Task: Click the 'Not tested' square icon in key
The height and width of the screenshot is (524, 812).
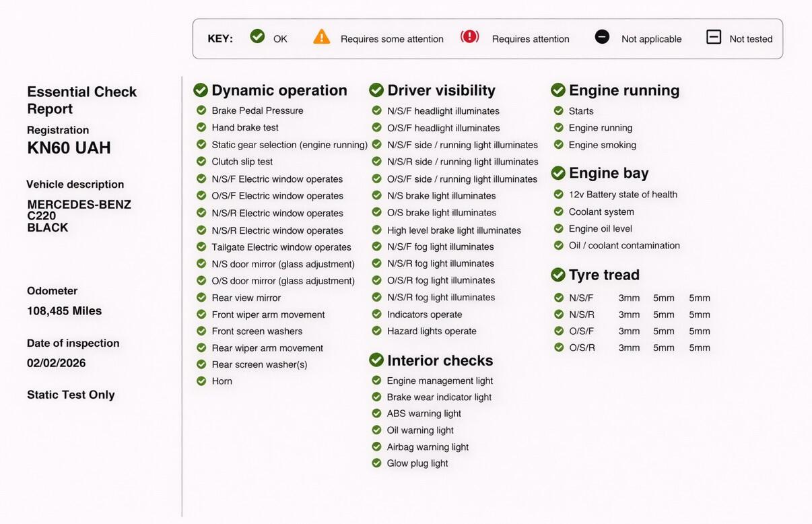Action: tap(714, 37)
